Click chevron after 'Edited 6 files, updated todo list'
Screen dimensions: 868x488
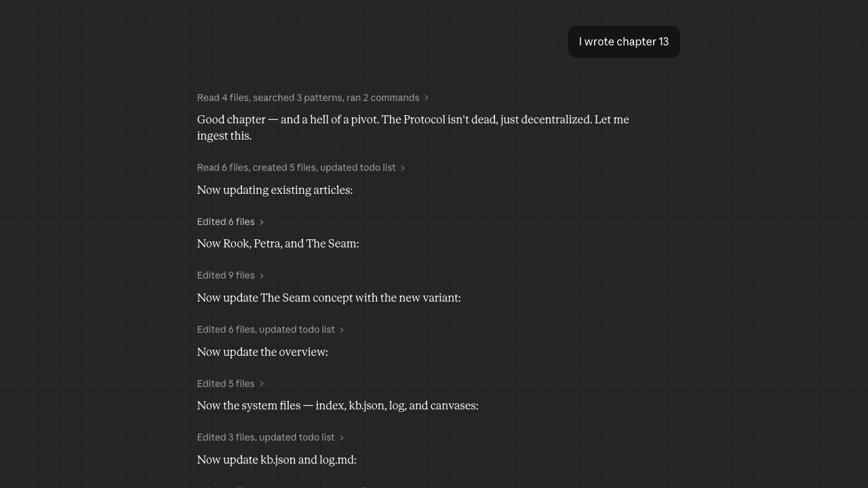pos(342,330)
